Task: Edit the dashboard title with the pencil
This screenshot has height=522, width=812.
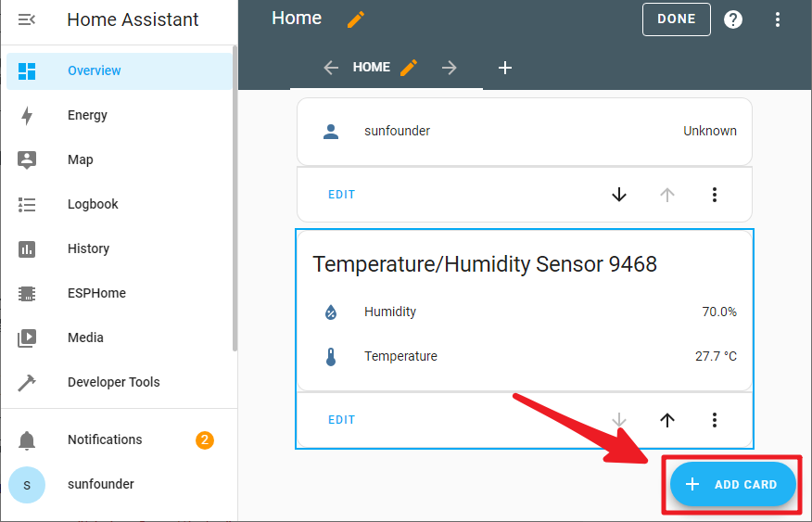Action: 356,19
